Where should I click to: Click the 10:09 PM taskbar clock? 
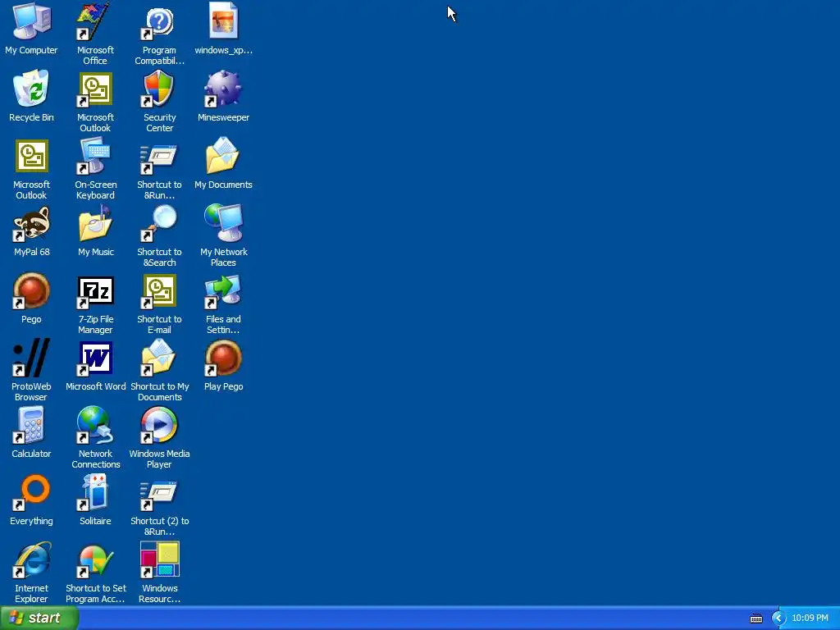point(810,619)
